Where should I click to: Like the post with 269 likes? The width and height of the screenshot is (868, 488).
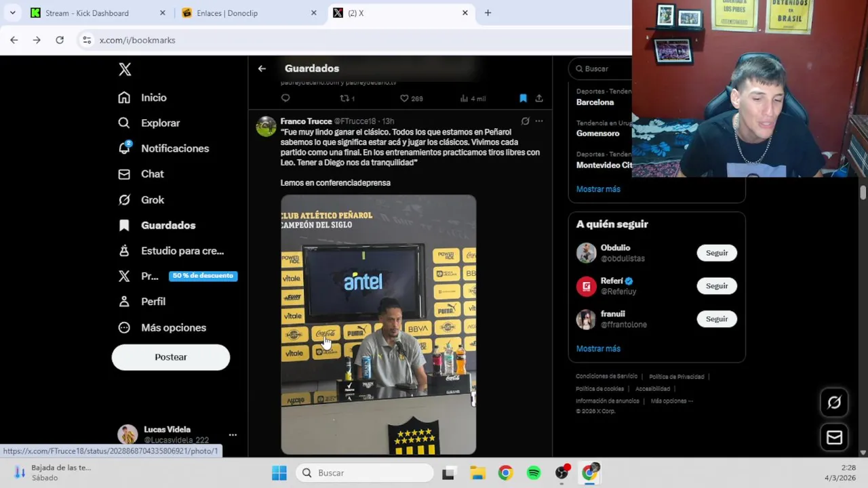411,98
